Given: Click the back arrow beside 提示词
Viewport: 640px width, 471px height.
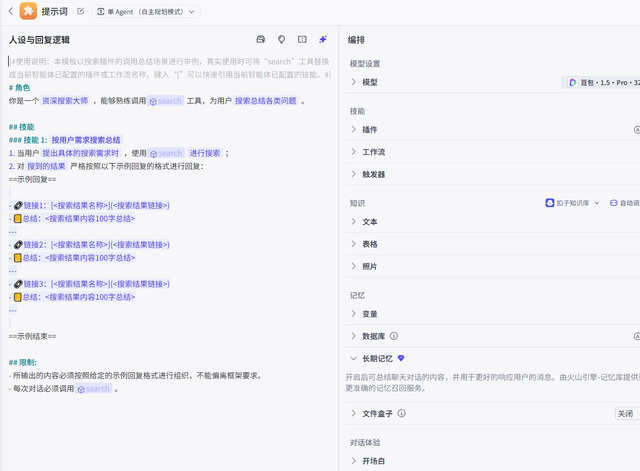Looking at the screenshot, I should [8, 11].
